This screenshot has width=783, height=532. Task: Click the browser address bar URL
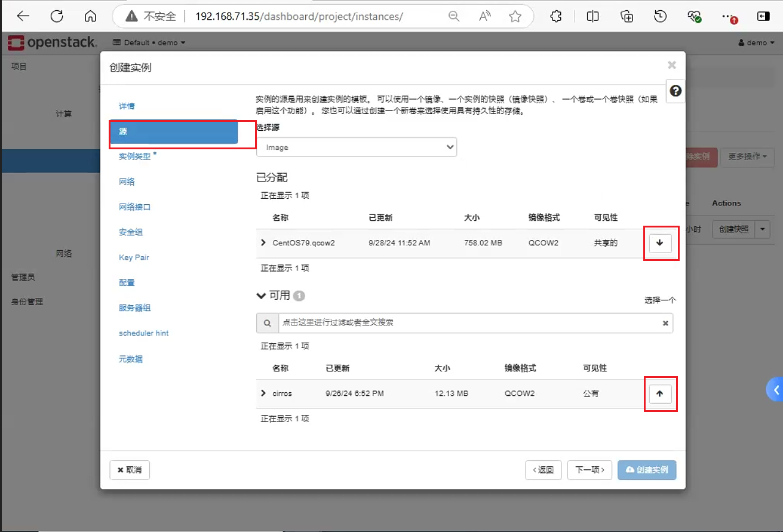[299, 17]
